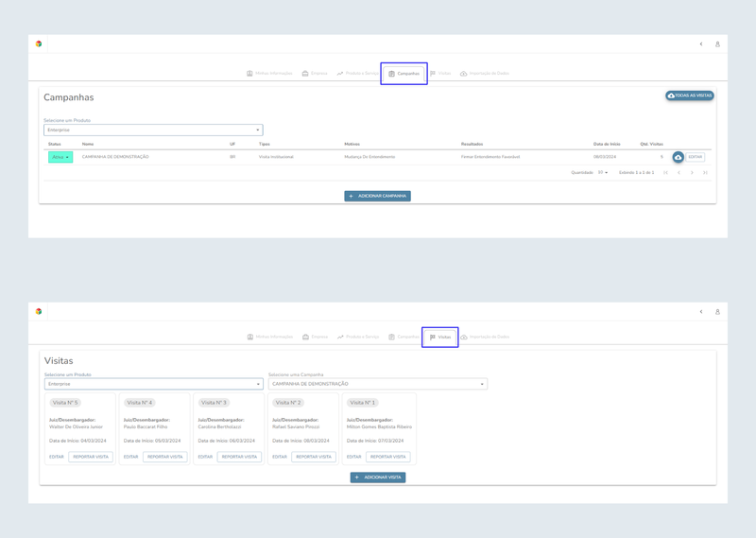Click the Nome column header
Image resolution: width=756 pixels, height=538 pixels.
pyautogui.click(x=88, y=145)
